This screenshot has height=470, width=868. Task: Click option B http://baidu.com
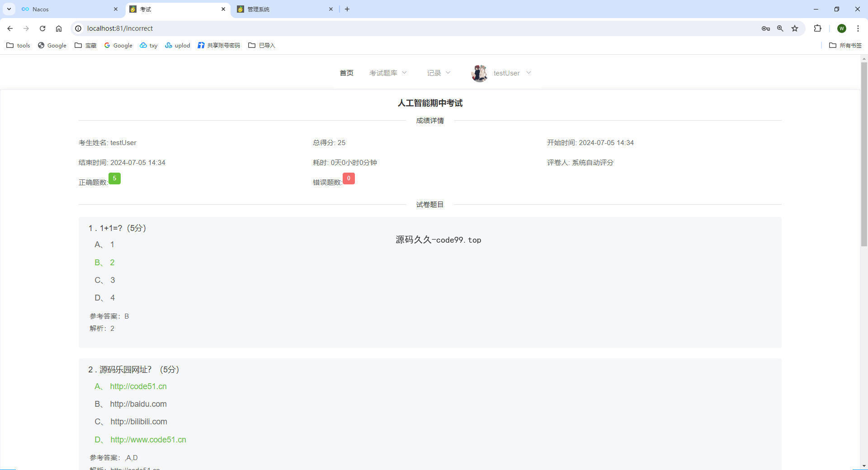coord(131,404)
